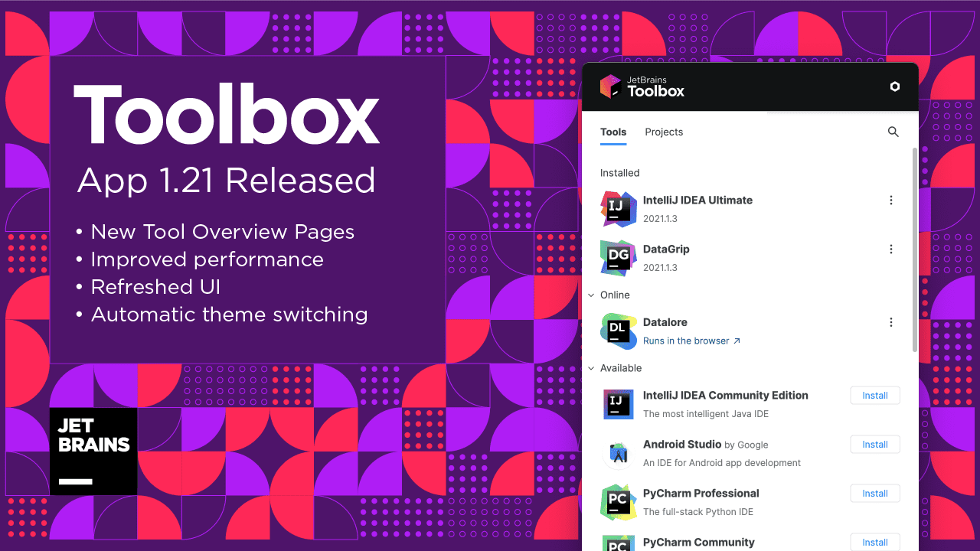Click the Android Studio icon
This screenshot has width=980, height=551.
pyautogui.click(x=618, y=453)
